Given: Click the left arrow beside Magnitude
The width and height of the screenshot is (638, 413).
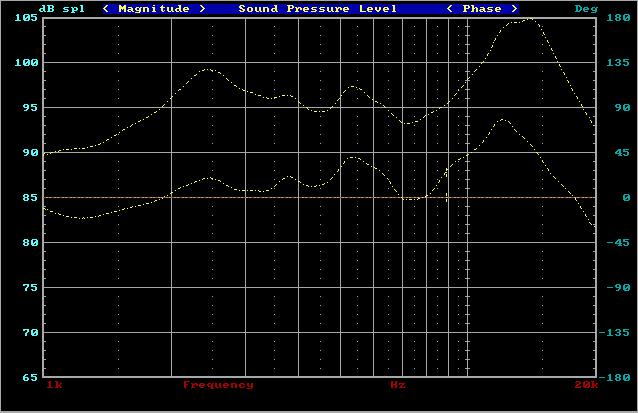Looking at the screenshot, I should pyautogui.click(x=106, y=9).
